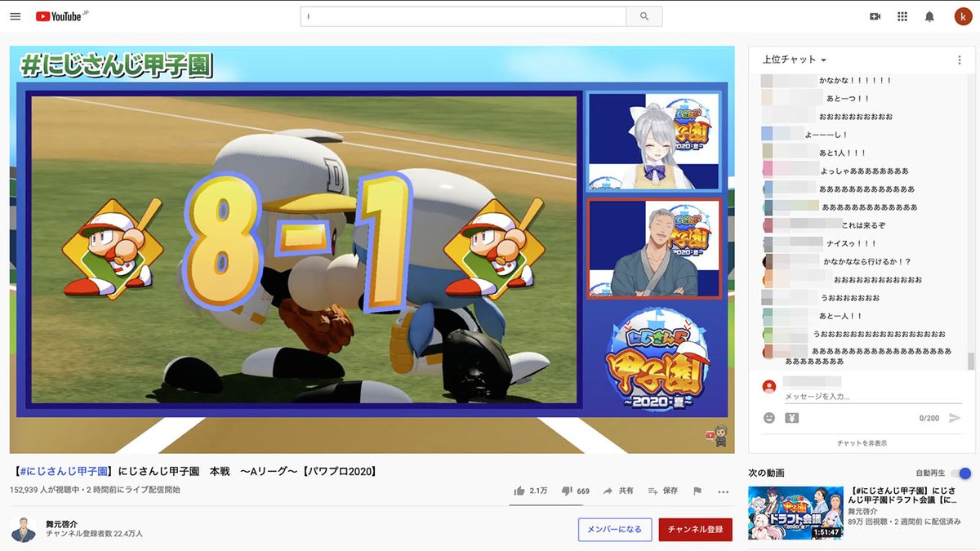Open the Super Chat yen icon
Screen dimensions: 980x551
point(791,418)
